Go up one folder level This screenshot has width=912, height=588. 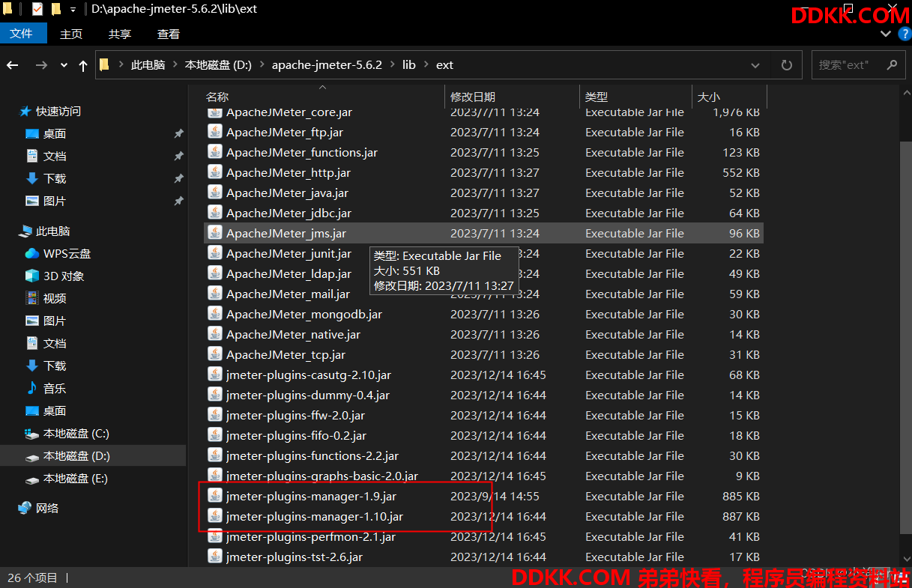pyautogui.click(x=83, y=65)
